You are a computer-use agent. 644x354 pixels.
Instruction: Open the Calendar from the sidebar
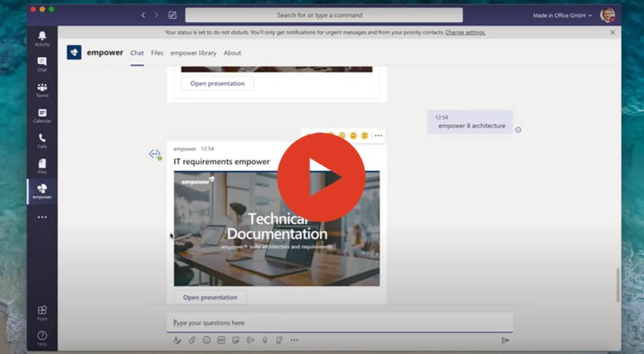coord(42,115)
